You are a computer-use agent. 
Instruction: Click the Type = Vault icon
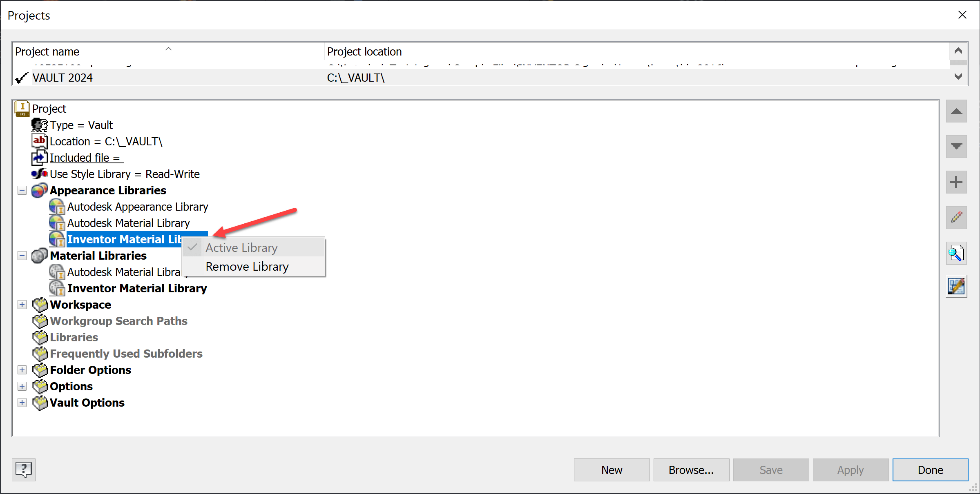coord(40,125)
